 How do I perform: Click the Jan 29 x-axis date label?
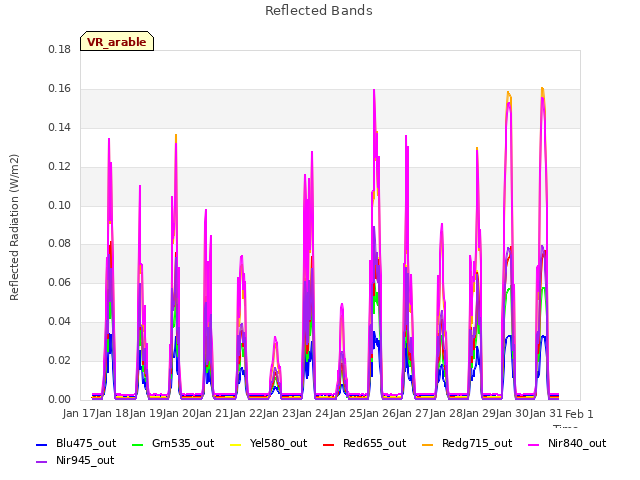point(477,413)
